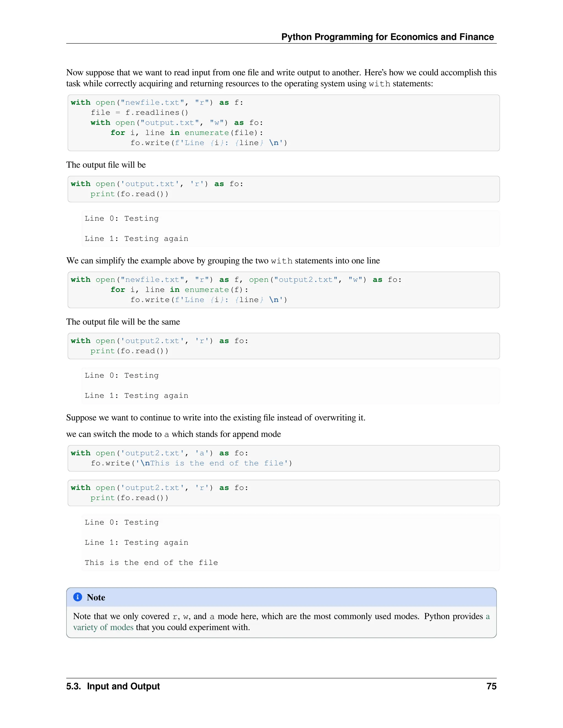Click output line 'This is the end of the file'

click(x=151, y=563)
